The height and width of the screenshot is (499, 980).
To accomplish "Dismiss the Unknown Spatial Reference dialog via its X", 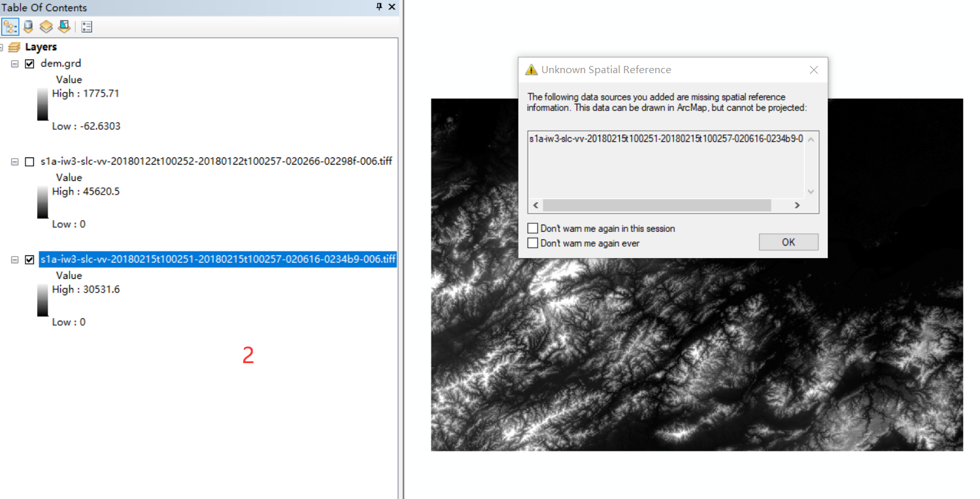I will tap(813, 69).
